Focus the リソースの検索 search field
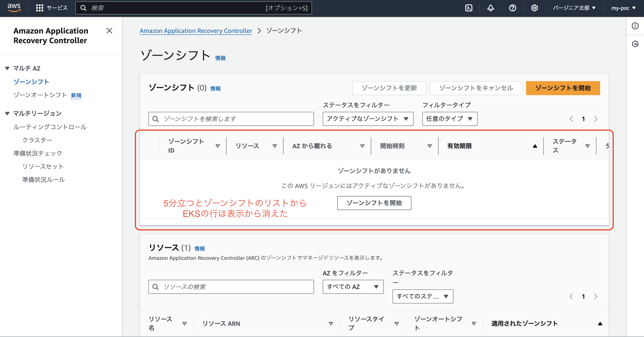The image size is (644, 337). click(x=231, y=287)
